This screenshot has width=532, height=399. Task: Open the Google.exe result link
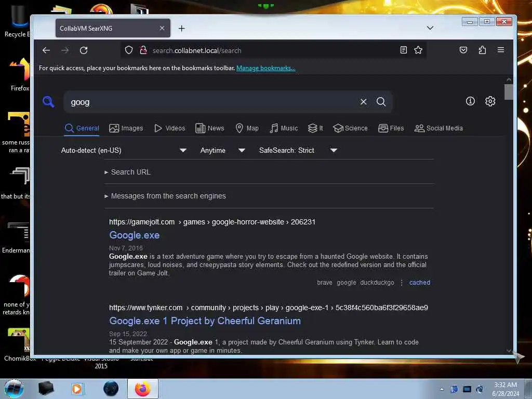click(135, 235)
